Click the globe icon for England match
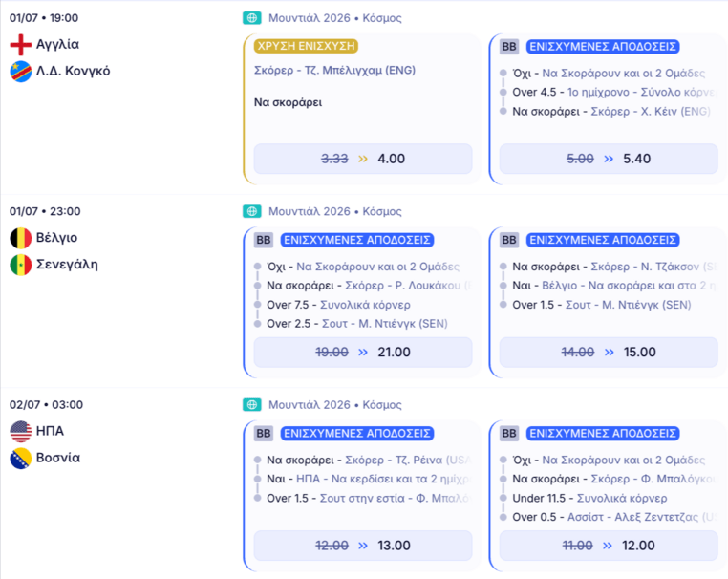 [251, 18]
